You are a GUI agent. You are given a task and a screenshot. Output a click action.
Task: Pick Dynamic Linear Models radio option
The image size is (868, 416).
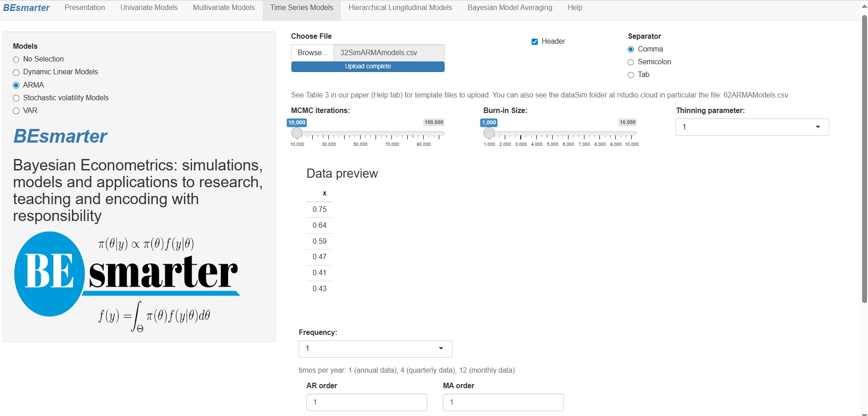tap(16, 72)
